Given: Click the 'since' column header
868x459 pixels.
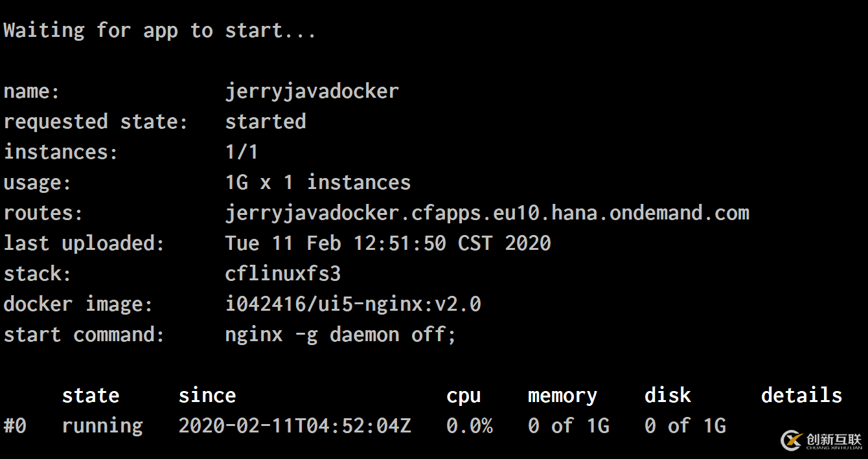Looking at the screenshot, I should click(207, 396).
